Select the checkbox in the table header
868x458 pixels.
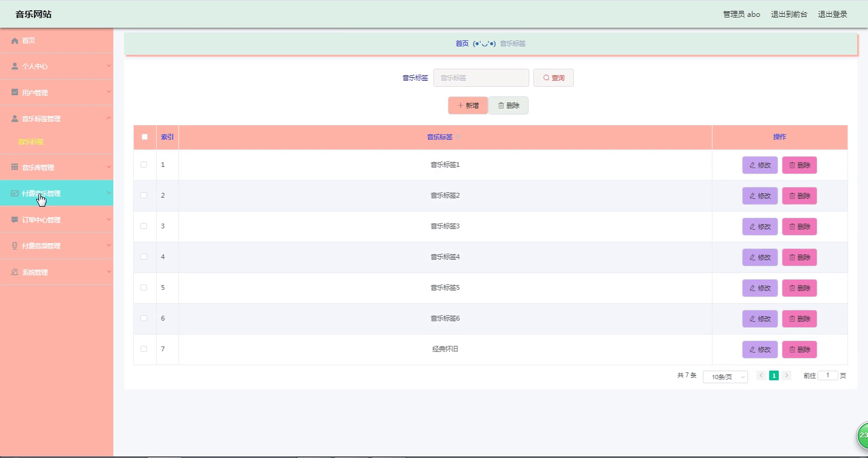pyautogui.click(x=145, y=137)
